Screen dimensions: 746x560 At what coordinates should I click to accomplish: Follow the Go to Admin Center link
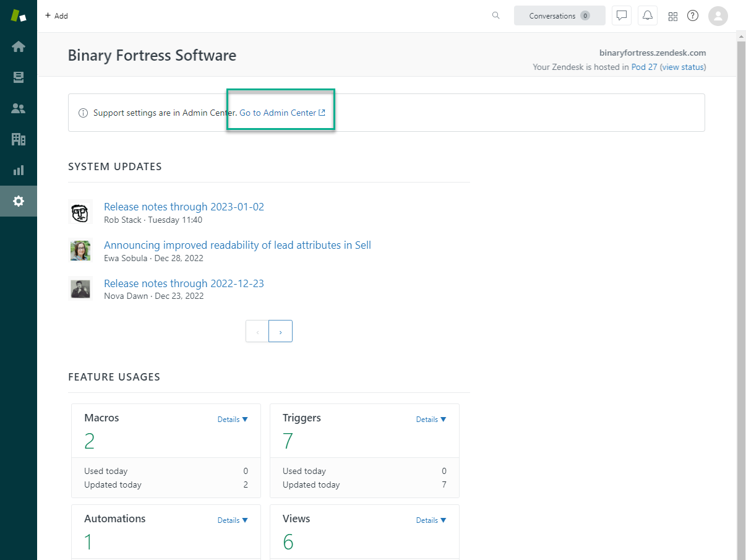(283, 113)
